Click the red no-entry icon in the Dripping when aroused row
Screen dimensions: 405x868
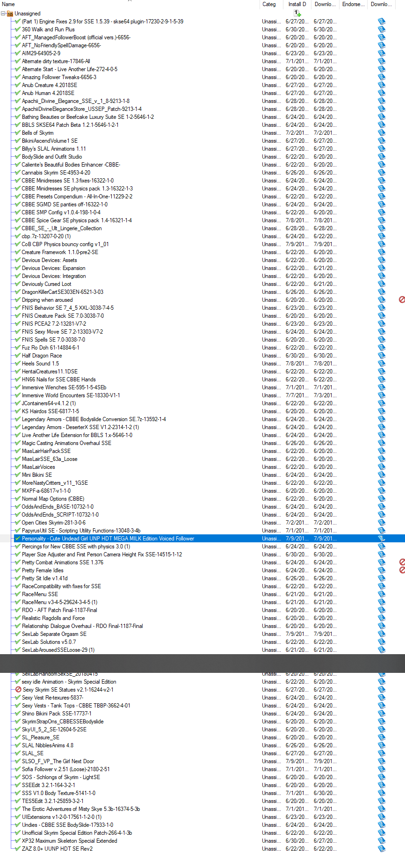[x=402, y=299]
